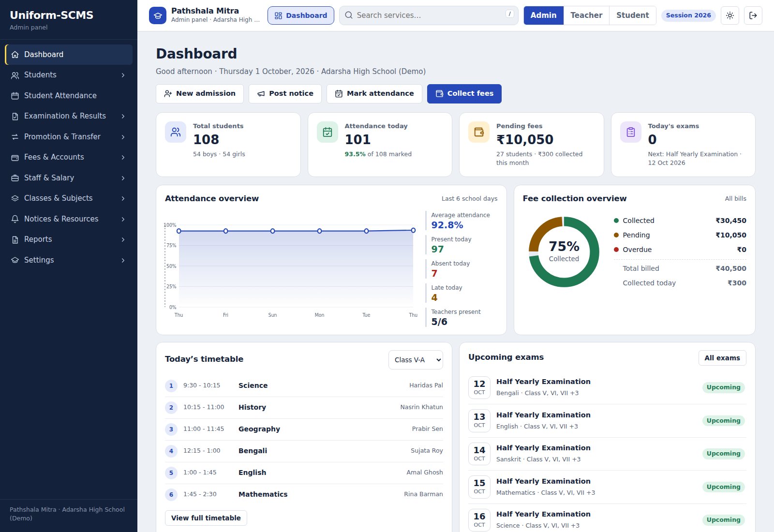Screen dimensions: 774x532
Task: Switch to the Admin role
Action: (544, 15)
